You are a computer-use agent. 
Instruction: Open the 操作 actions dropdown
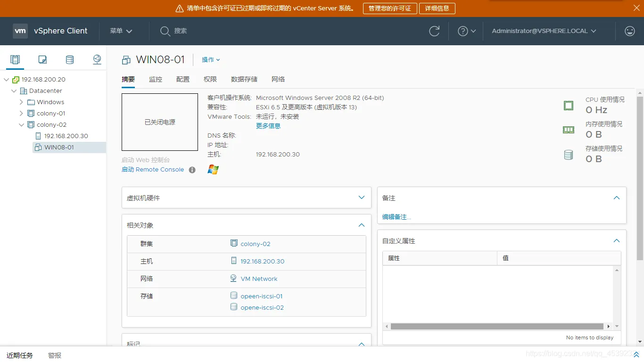click(211, 60)
